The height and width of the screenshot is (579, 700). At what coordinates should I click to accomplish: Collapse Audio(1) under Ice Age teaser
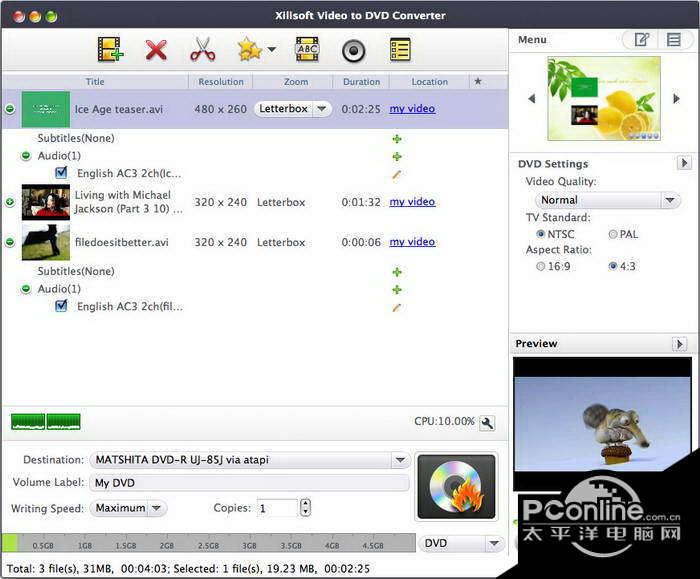click(x=26, y=155)
